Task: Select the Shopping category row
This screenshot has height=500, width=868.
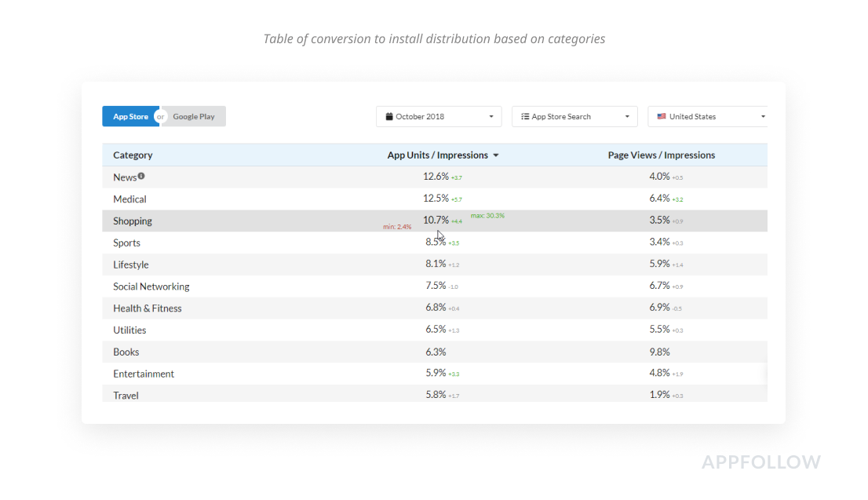Action: coord(133,221)
